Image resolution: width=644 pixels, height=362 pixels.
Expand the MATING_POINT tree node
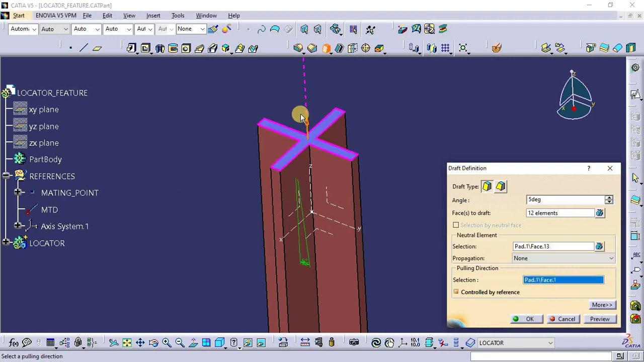tap(18, 193)
